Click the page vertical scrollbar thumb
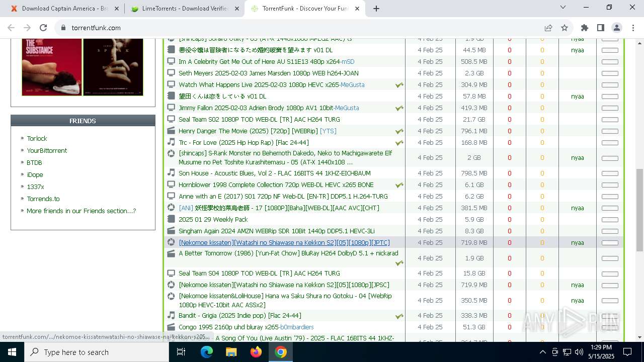This screenshot has height=362, width=644. point(639,210)
